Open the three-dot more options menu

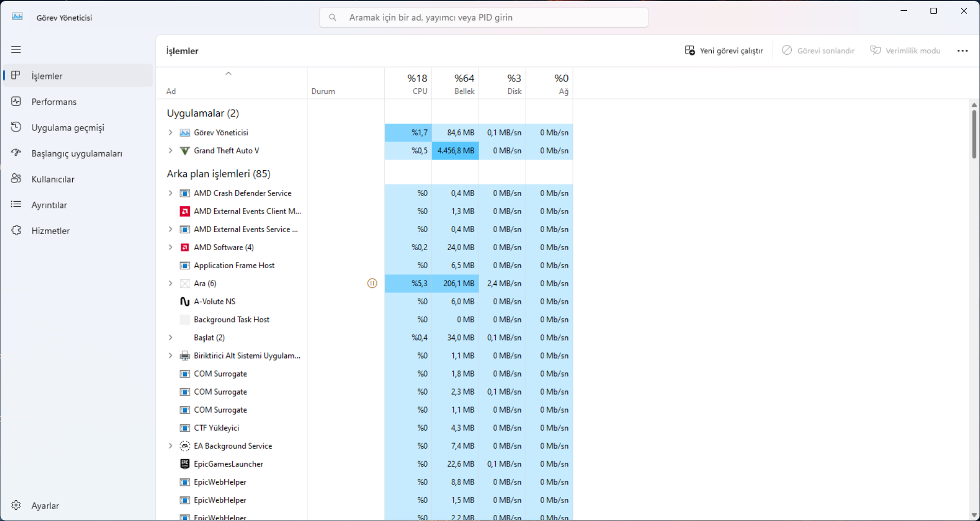pos(962,51)
